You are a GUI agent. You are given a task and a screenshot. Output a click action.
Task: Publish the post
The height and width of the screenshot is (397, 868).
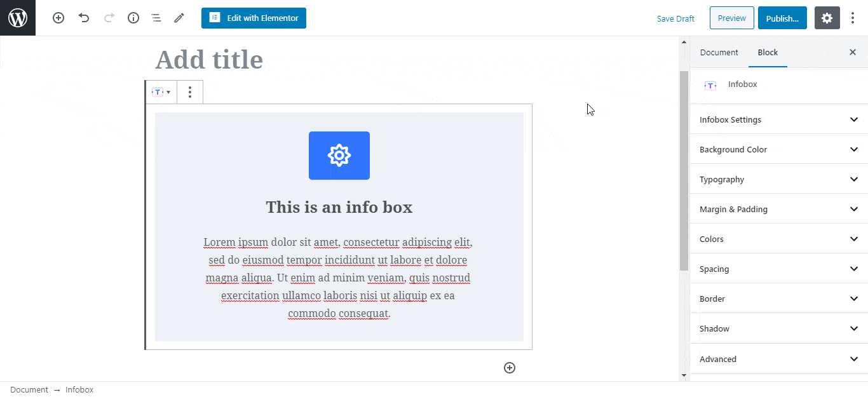point(782,18)
